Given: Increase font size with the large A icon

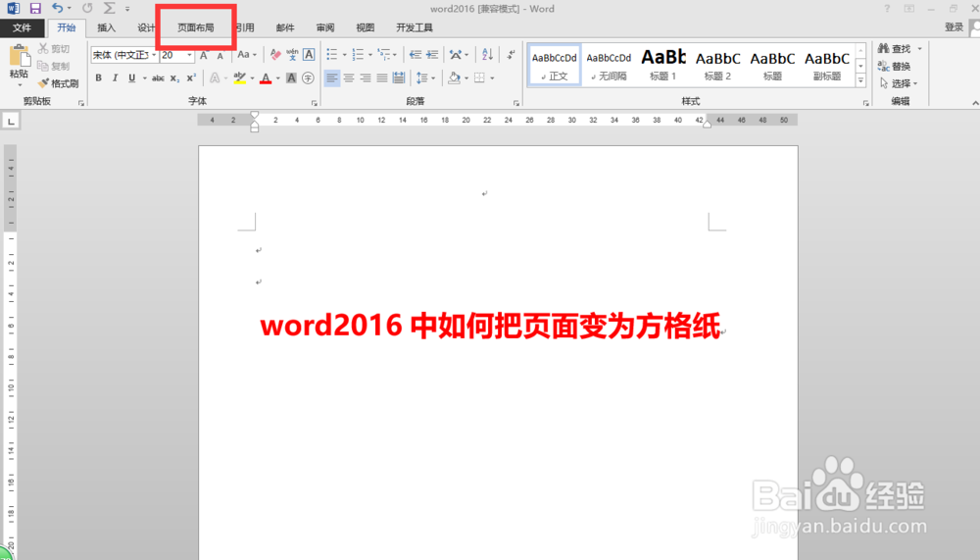Looking at the screenshot, I should [204, 55].
